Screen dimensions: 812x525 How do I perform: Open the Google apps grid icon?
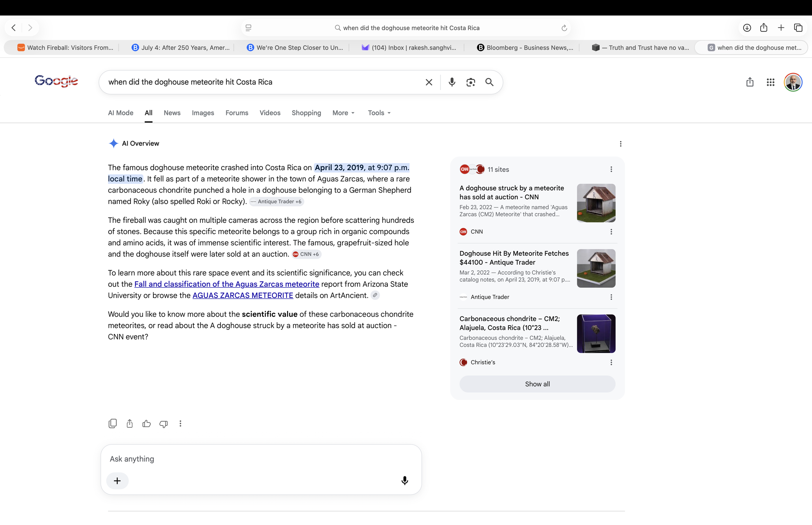770,82
